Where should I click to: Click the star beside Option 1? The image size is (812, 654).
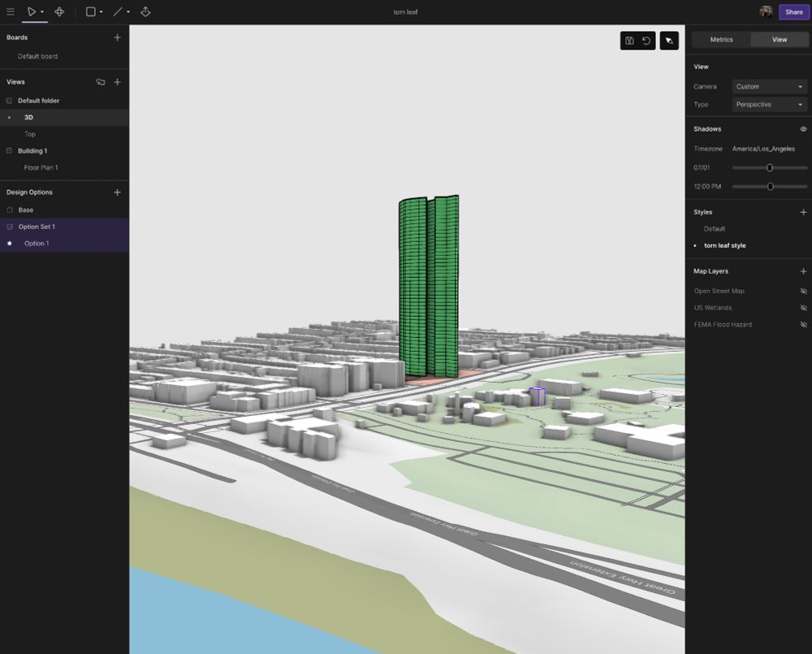pyautogui.click(x=9, y=243)
